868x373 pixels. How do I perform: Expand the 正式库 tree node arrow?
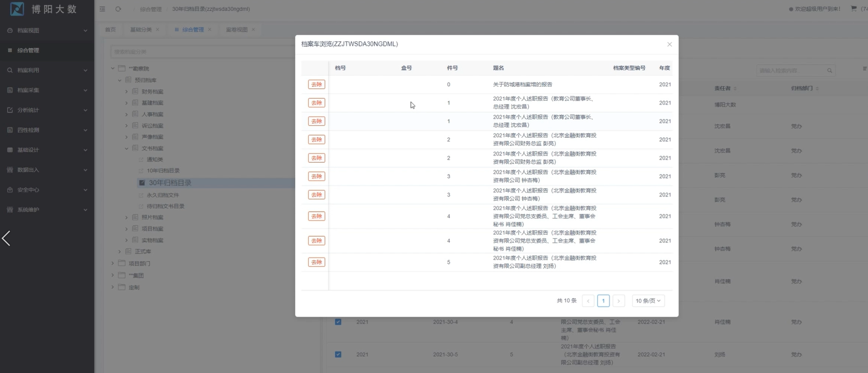(x=120, y=252)
